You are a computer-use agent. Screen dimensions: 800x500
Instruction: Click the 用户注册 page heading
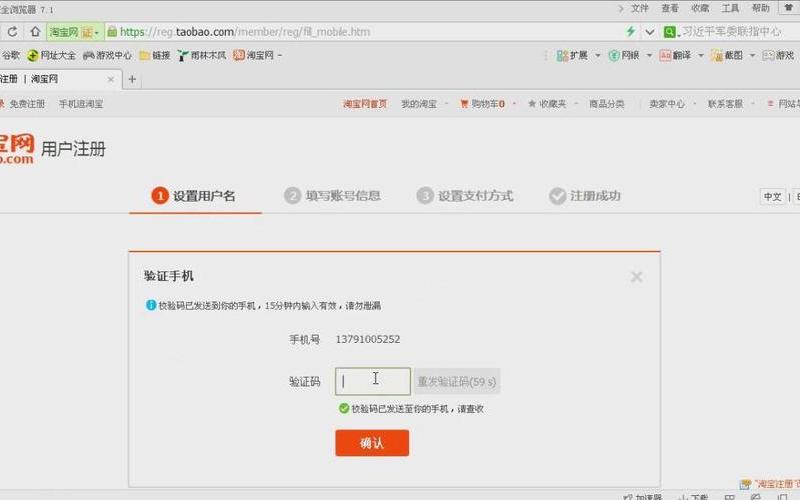click(x=73, y=149)
